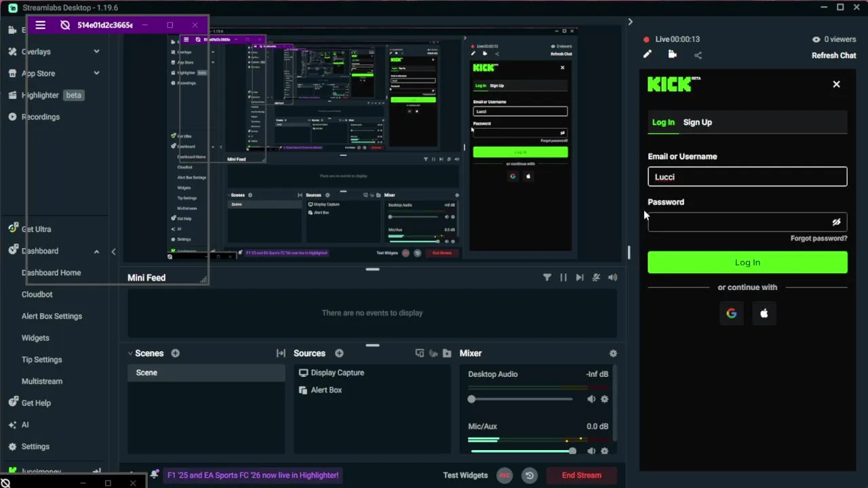868x488 pixels.
Task: Collapse chat panel using right arrow
Action: 630,22
